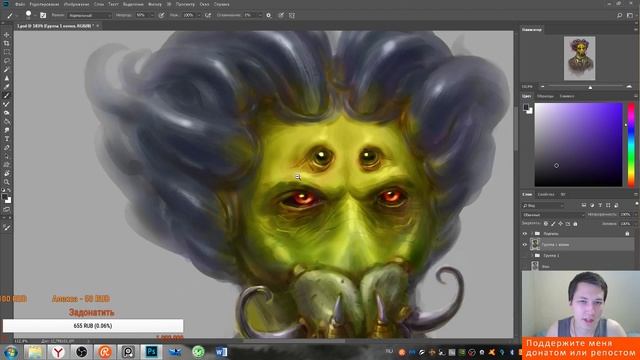Open brush opacity 50% dropdown arrow
The image size is (640, 360).
coord(152,15)
